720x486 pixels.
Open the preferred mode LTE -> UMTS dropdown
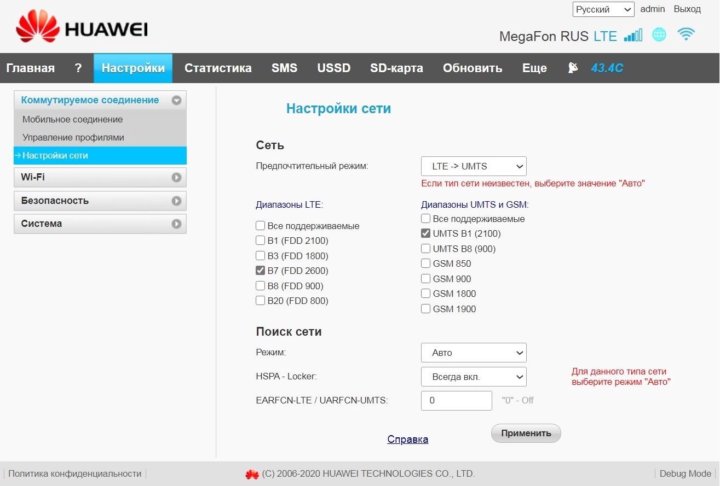[x=473, y=166]
